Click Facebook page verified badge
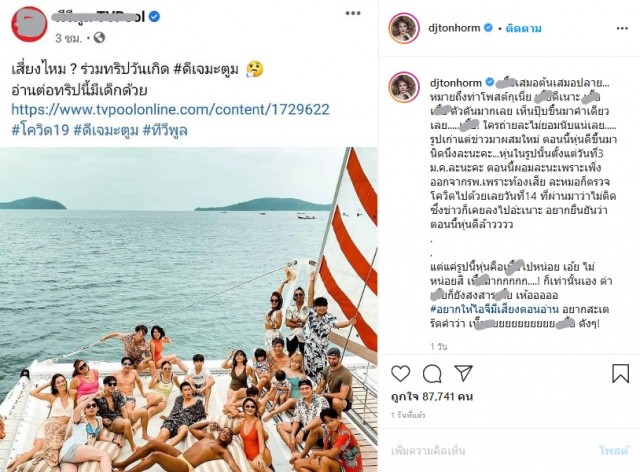This screenshot has width=640, height=472. pyautogui.click(x=154, y=16)
